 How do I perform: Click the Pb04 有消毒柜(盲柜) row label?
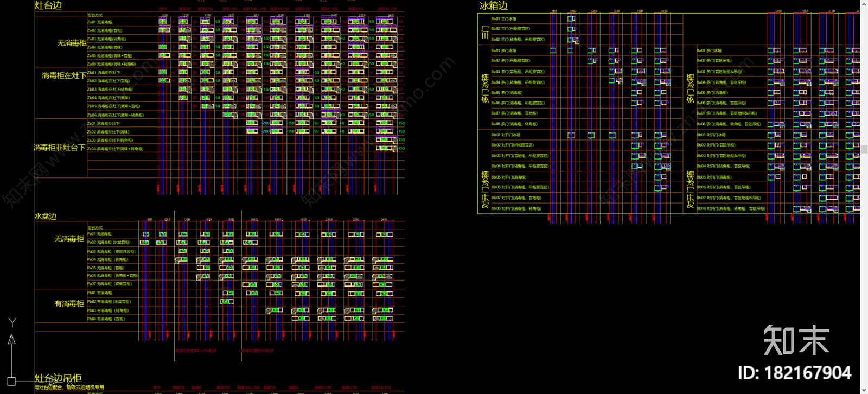[x=106, y=319]
